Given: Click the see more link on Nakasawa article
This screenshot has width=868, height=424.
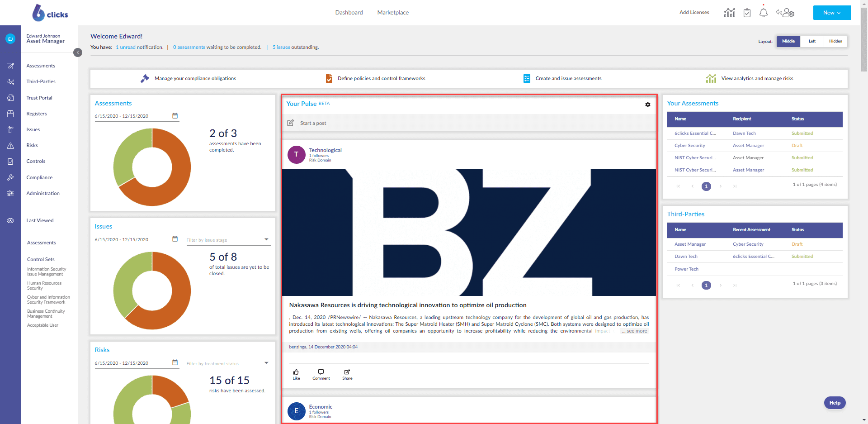Looking at the screenshot, I should click(634, 331).
